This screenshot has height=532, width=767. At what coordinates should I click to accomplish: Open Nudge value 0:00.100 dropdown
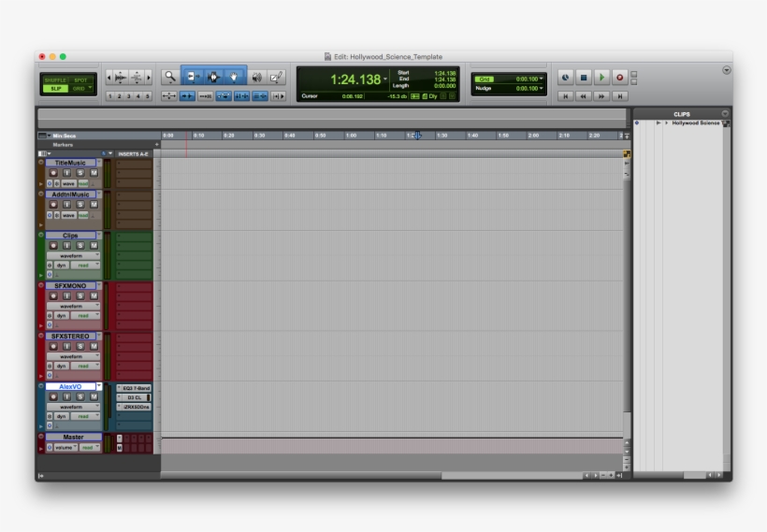point(541,89)
